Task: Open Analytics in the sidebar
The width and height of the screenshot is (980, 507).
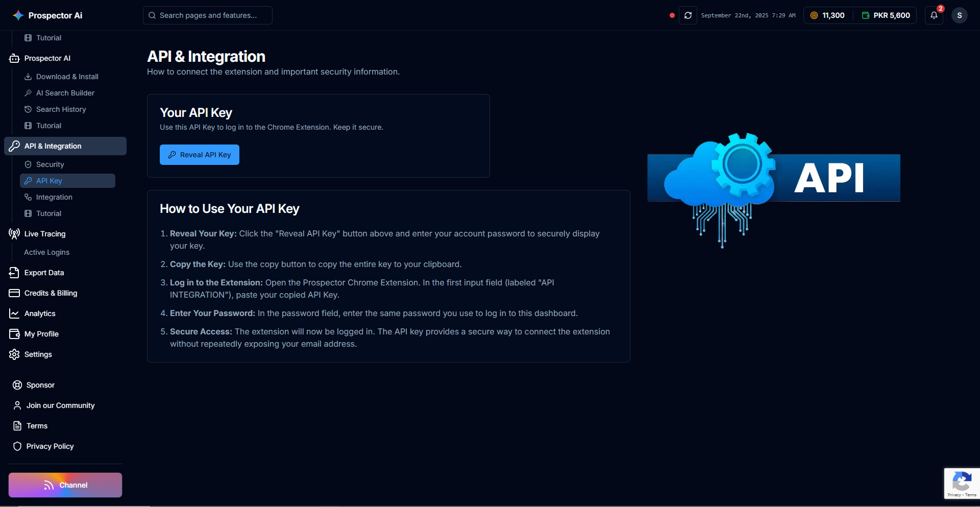Action: (39, 313)
